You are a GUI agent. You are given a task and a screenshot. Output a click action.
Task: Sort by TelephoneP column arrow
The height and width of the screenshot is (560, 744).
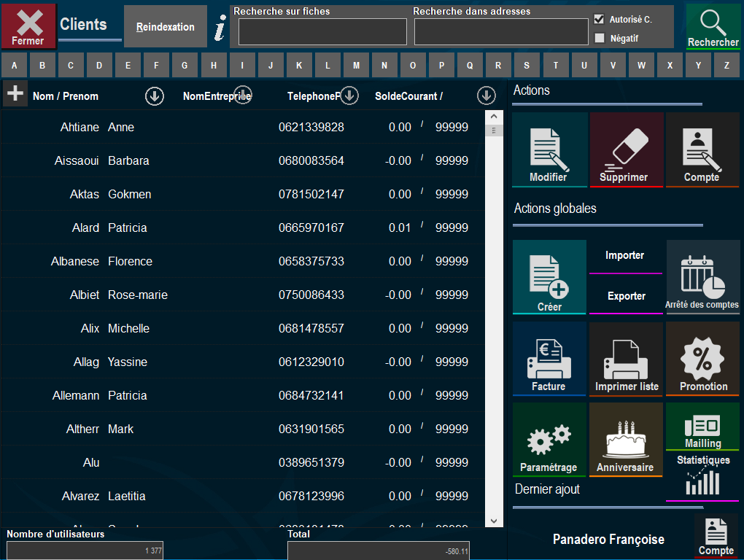point(349,96)
